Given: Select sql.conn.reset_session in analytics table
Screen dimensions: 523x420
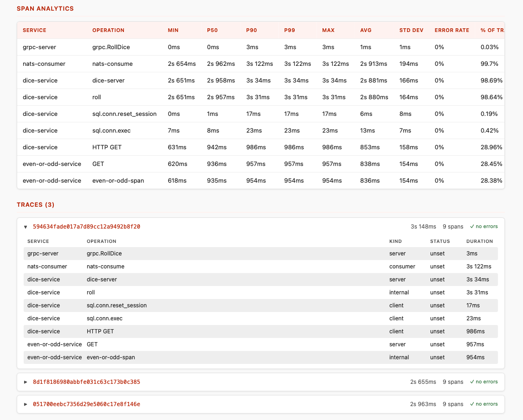Looking at the screenshot, I should [x=124, y=114].
